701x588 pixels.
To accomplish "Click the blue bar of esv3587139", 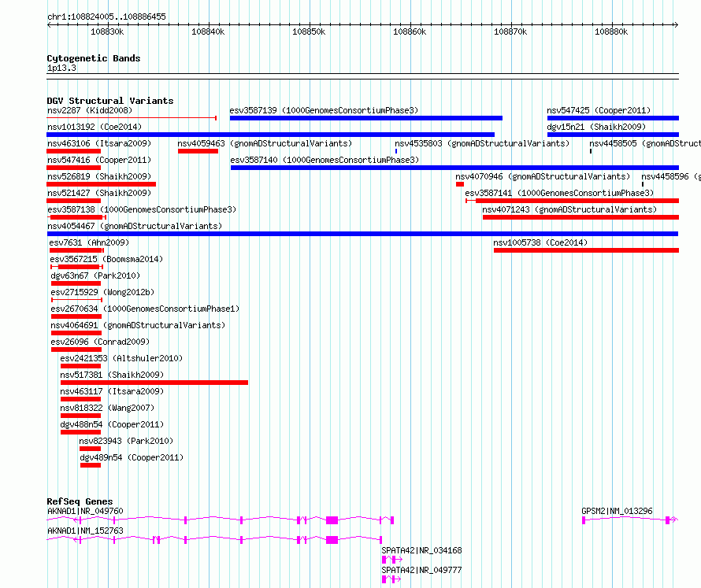I will (x=366, y=118).
